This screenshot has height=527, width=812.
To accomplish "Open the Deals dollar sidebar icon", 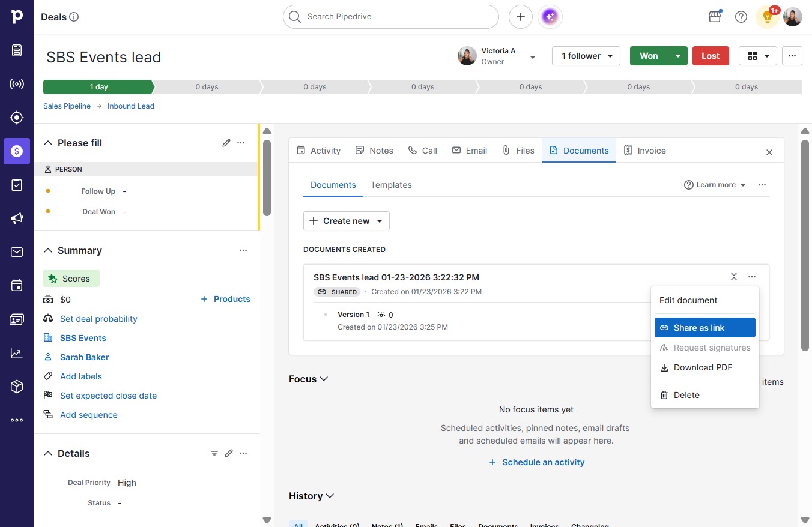I will 17,151.
